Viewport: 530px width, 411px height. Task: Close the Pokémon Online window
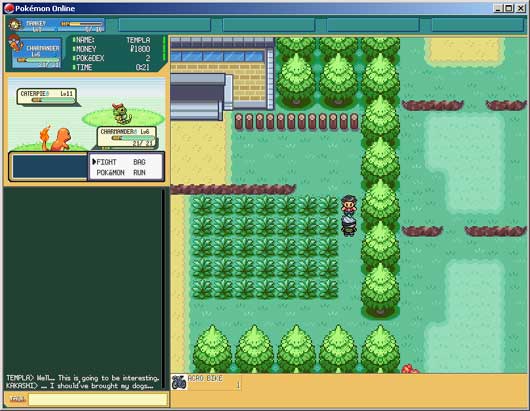click(x=521, y=8)
